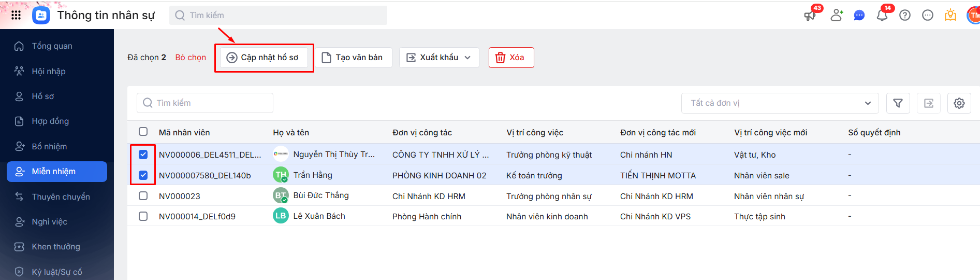Screen dimensions: 980x280
Task: Toggle the select-all header checkbox
Action: (143, 132)
